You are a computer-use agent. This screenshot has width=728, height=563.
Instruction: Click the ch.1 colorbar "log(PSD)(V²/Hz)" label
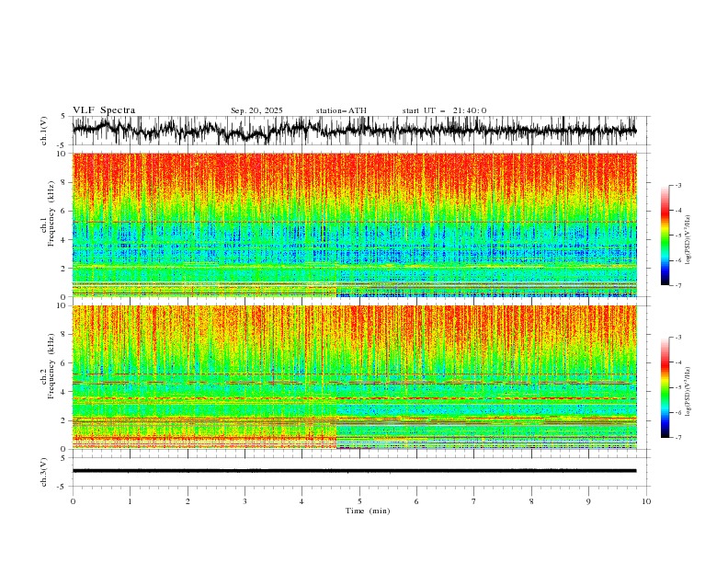(688, 240)
